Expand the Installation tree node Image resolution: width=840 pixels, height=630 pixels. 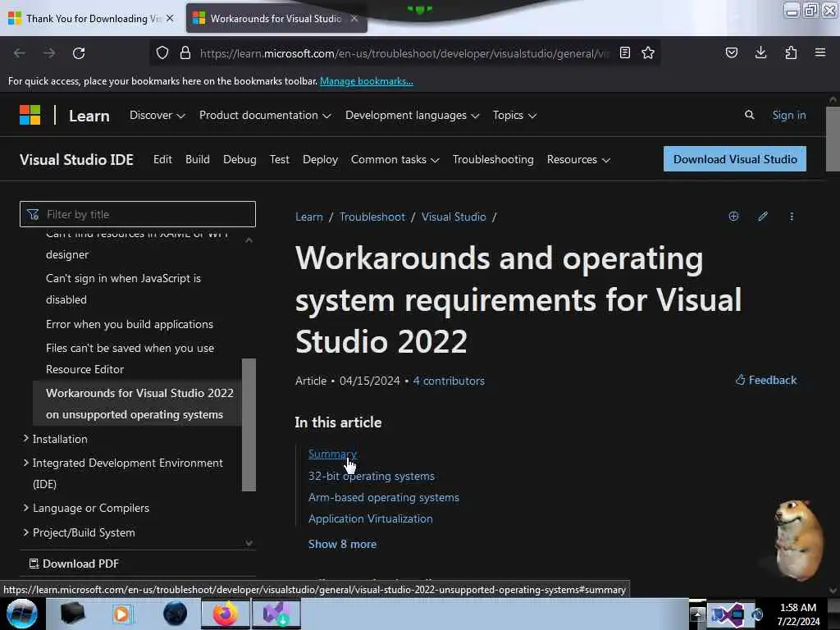[25, 438]
